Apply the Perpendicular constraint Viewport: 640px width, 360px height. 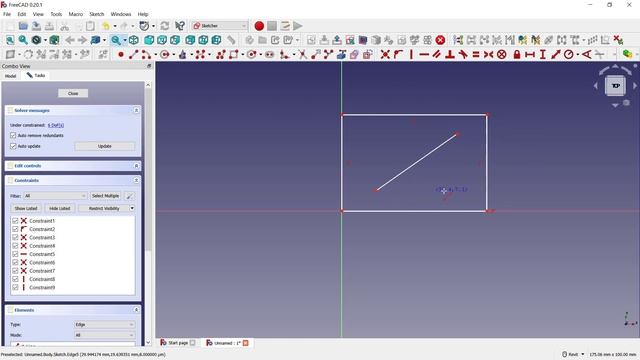coord(450,54)
